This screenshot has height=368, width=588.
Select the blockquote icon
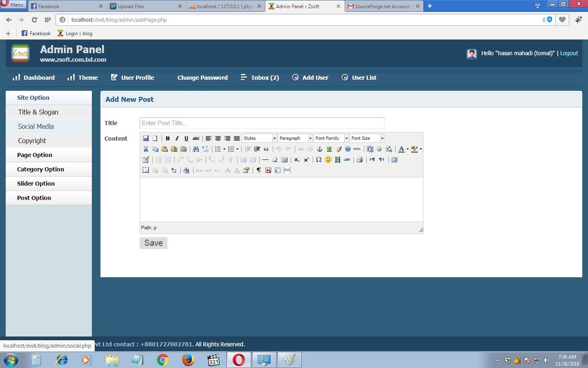click(x=267, y=149)
